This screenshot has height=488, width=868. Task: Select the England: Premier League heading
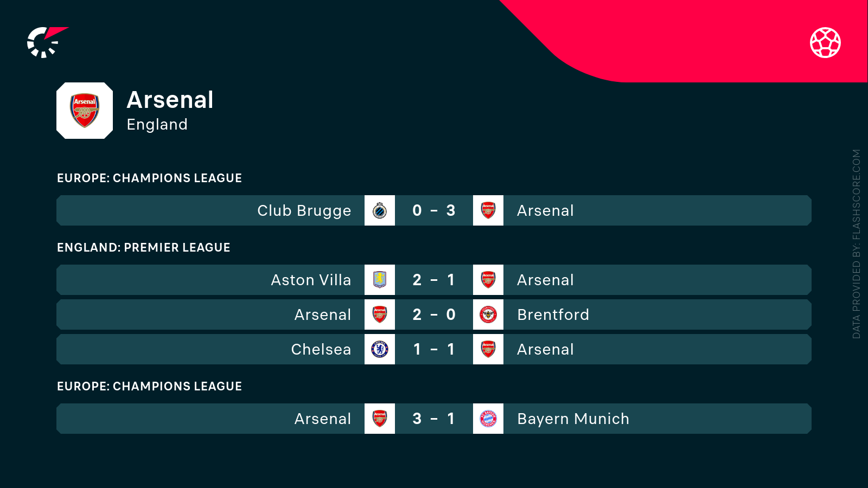[144, 247]
